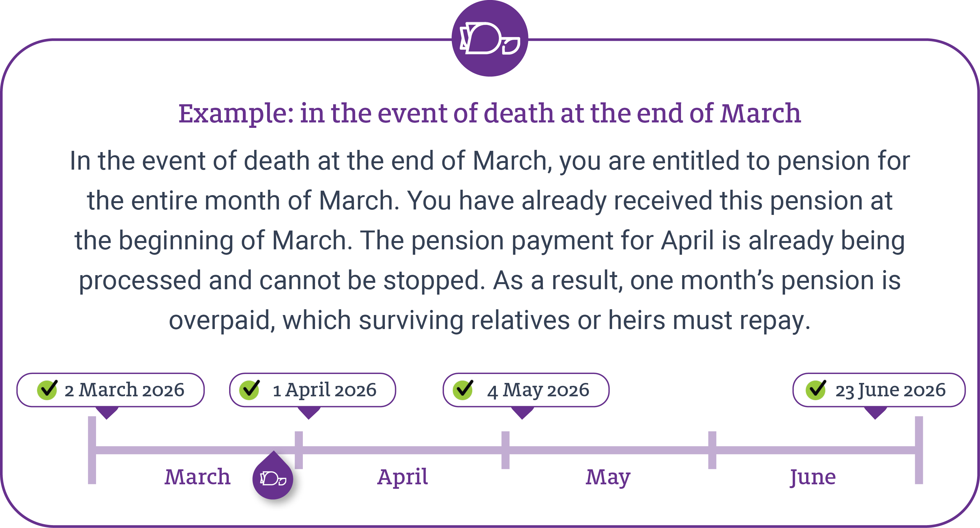The image size is (980, 528).
Task: Toggle the green checkmark beside 1 April 2026
Action: pyautogui.click(x=250, y=390)
